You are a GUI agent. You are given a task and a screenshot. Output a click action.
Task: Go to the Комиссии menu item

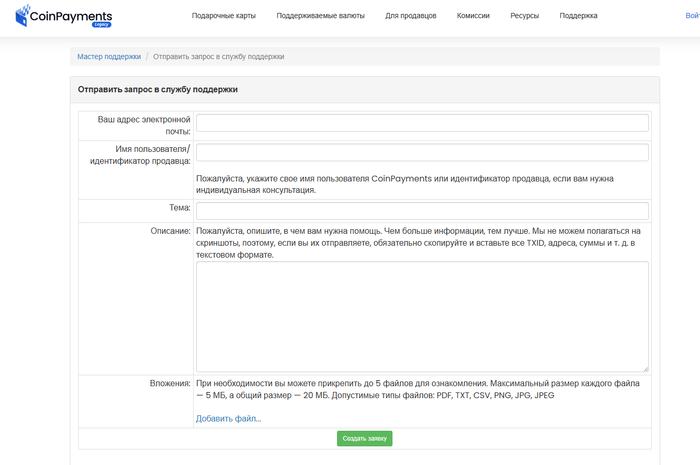click(x=473, y=16)
